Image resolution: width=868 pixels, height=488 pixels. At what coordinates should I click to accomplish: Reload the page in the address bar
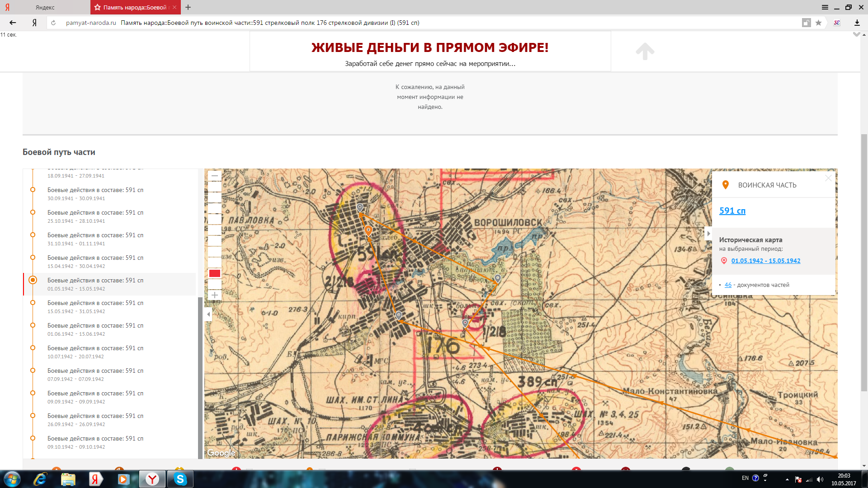coord(53,23)
